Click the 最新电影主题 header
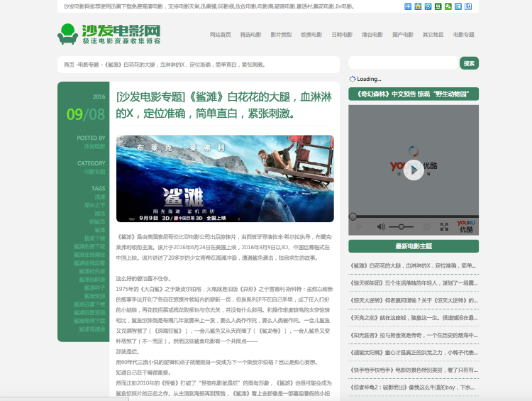 coord(414,246)
